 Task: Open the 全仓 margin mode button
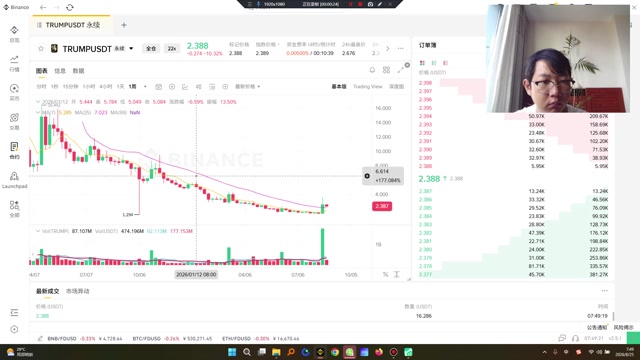(x=151, y=49)
